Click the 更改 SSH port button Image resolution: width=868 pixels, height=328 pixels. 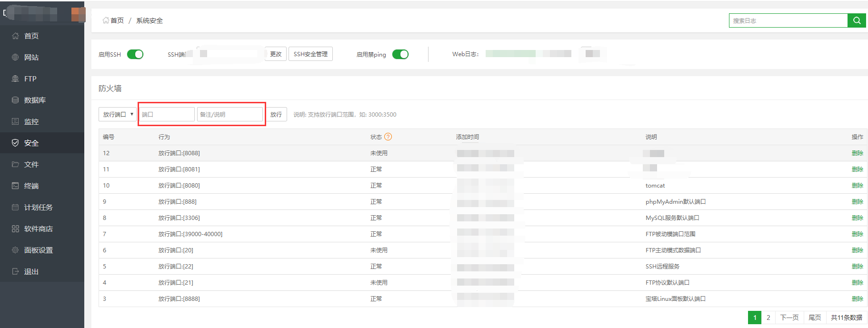(276, 54)
